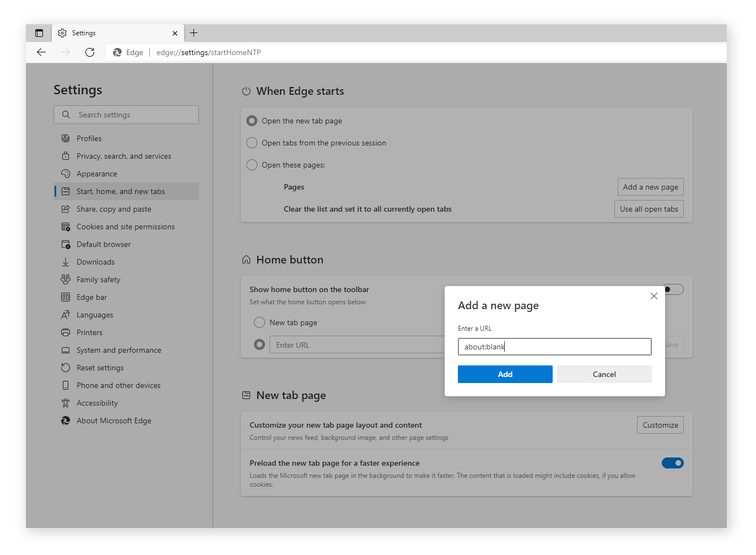
Task: Click the blue Add button
Action: (x=505, y=374)
